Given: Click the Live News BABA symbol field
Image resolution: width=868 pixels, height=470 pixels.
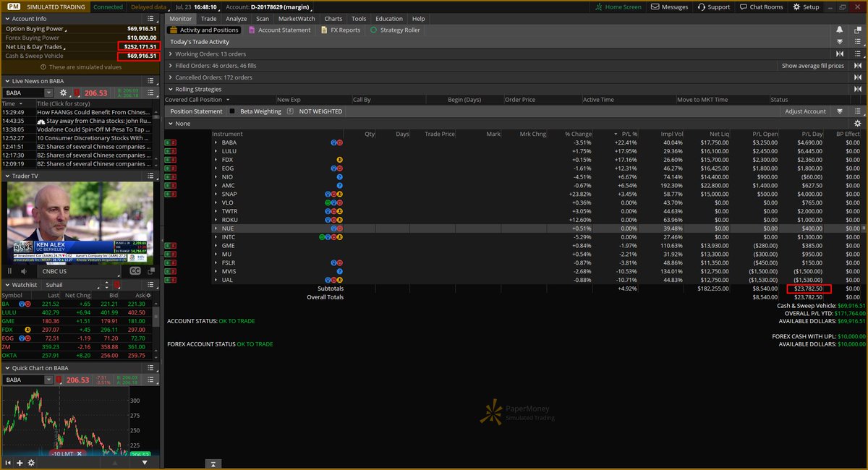Looking at the screenshot, I should [x=23, y=93].
